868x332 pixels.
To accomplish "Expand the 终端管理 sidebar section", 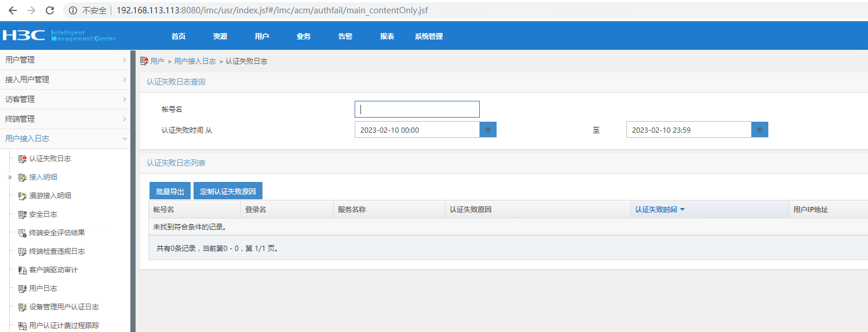I will [x=65, y=119].
